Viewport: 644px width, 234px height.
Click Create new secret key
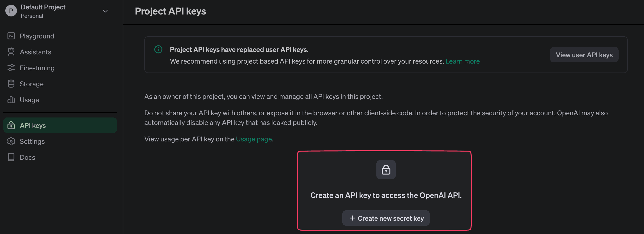coord(386,218)
